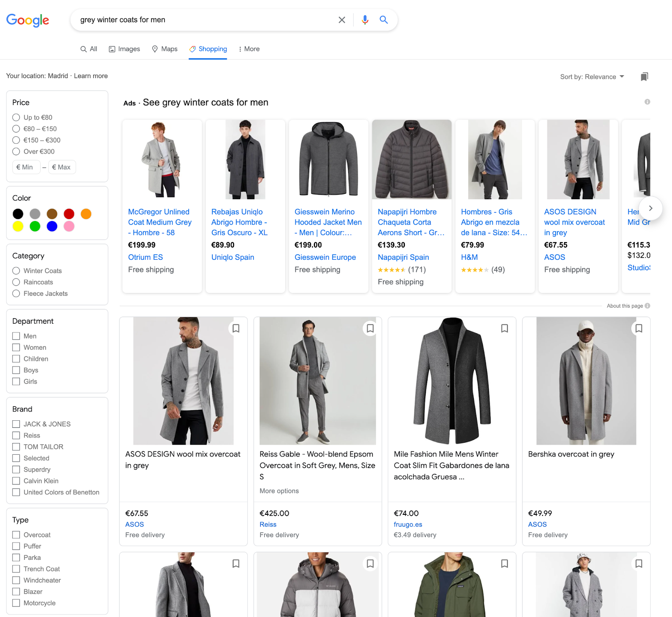Enable the Trench Coat type filter
672x617 pixels.
[16, 569]
